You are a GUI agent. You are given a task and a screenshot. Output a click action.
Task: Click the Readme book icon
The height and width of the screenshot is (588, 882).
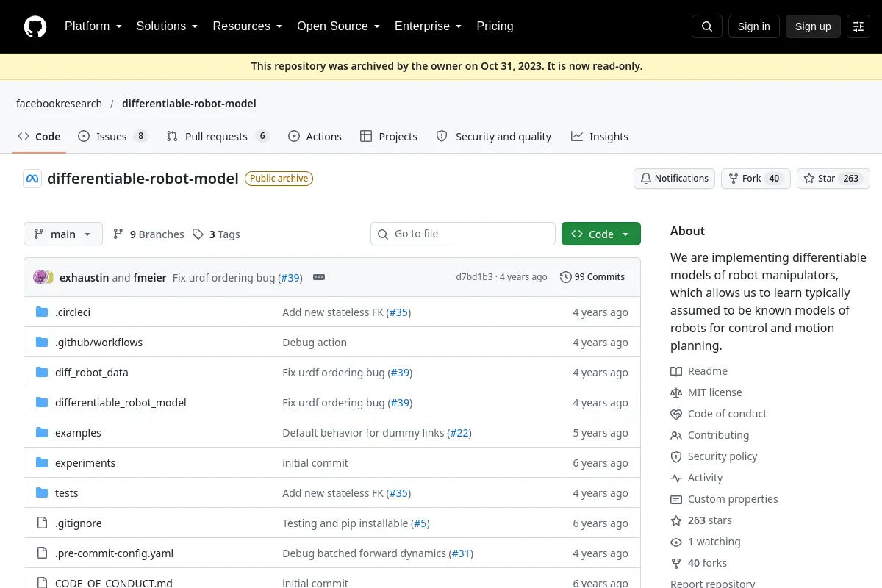[676, 371]
